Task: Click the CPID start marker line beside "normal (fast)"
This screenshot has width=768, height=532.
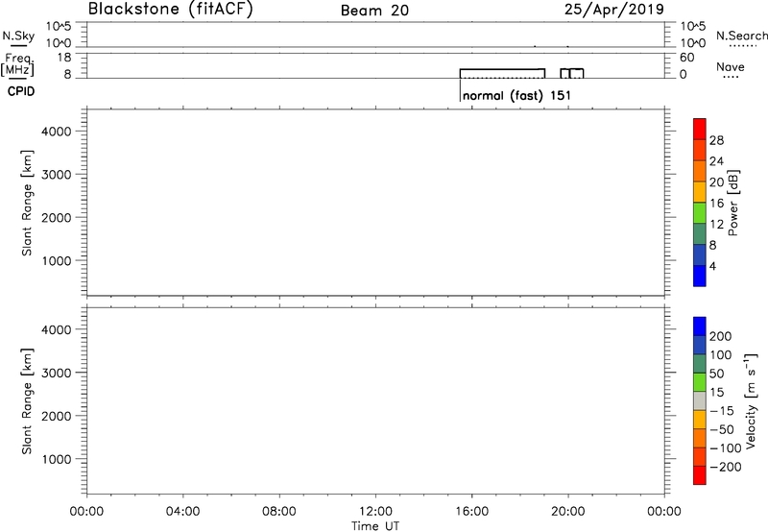Action: tap(460, 90)
